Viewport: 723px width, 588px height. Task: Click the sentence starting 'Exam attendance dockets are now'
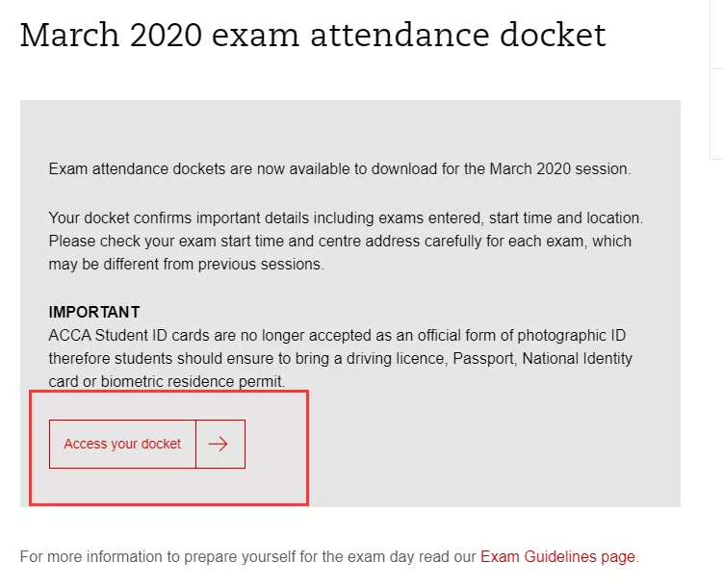coord(339,168)
